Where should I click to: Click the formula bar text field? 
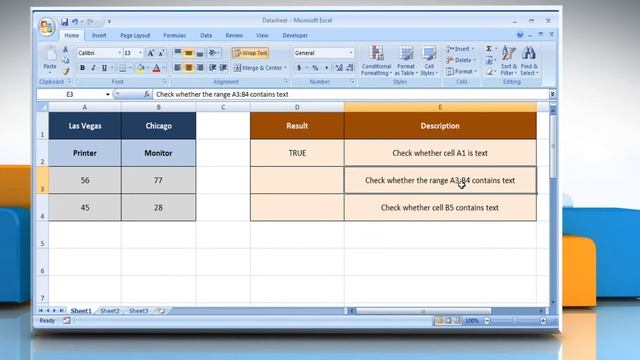[x=351, y=94]
